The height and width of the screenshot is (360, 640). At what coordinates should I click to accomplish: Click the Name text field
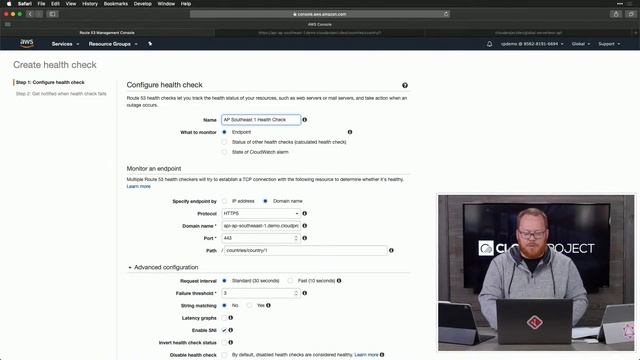[x=261, y=120]
